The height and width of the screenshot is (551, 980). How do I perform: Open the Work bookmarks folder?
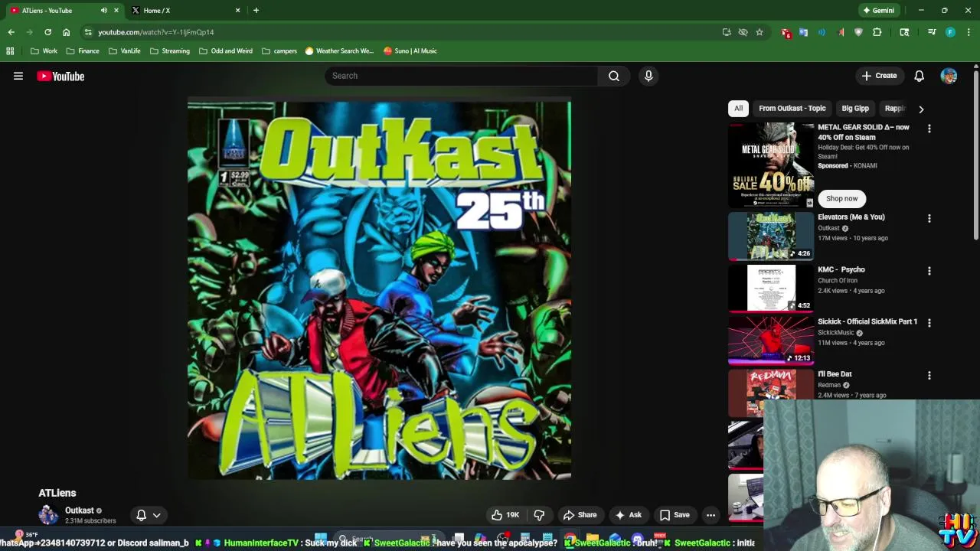click(x=44, y=51)
